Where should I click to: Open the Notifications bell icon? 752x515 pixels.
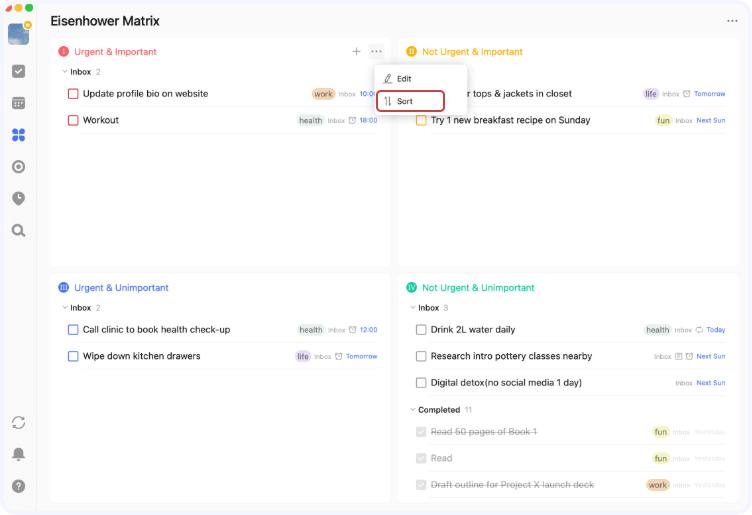pyautogui.click(x=18, y=454)
